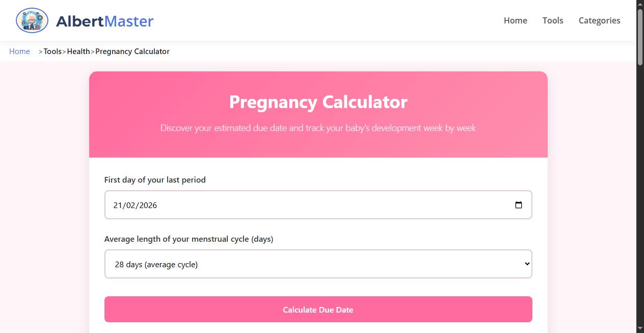Select the 28 days average cycle option
Image resolution: width=644 pixels, height=333 pixels.
[156, 264]
